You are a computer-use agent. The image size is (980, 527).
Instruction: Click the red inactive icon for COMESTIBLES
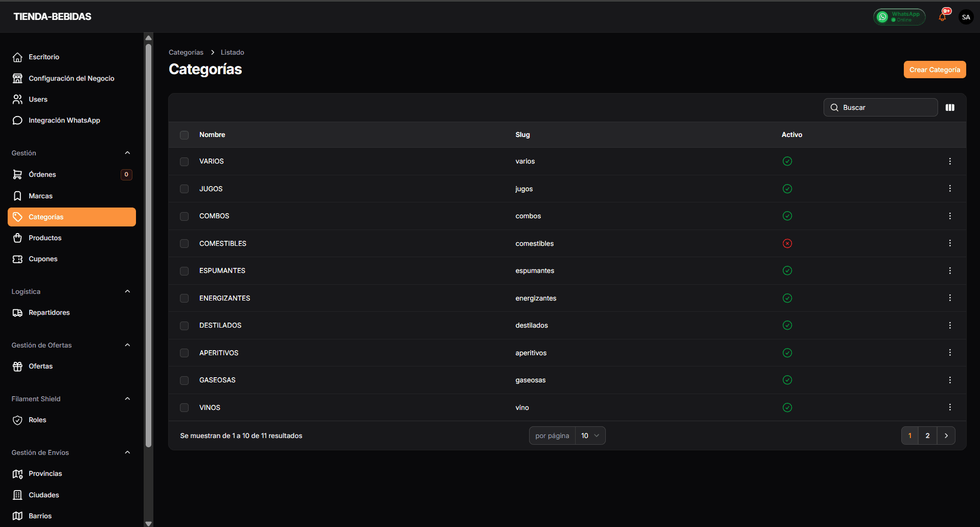787,243
